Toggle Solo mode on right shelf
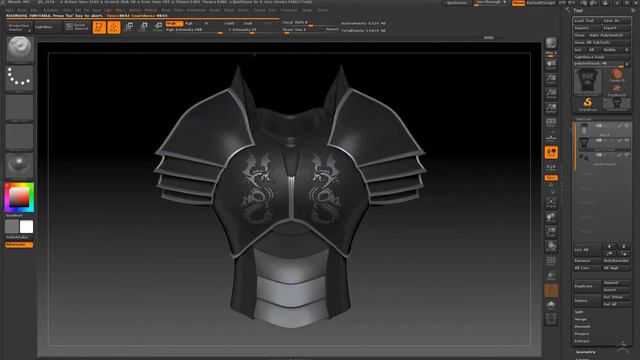Viewport: 640px width, 360px height. point(551,305)
